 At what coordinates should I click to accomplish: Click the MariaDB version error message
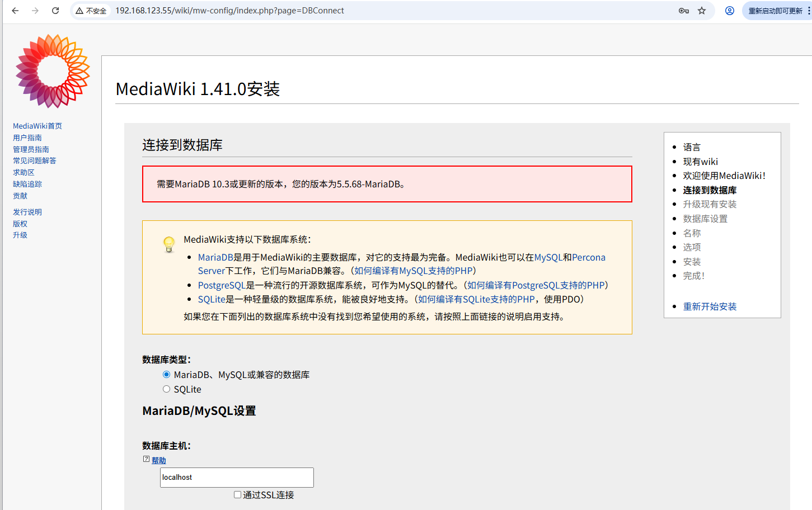pos(387,184)
